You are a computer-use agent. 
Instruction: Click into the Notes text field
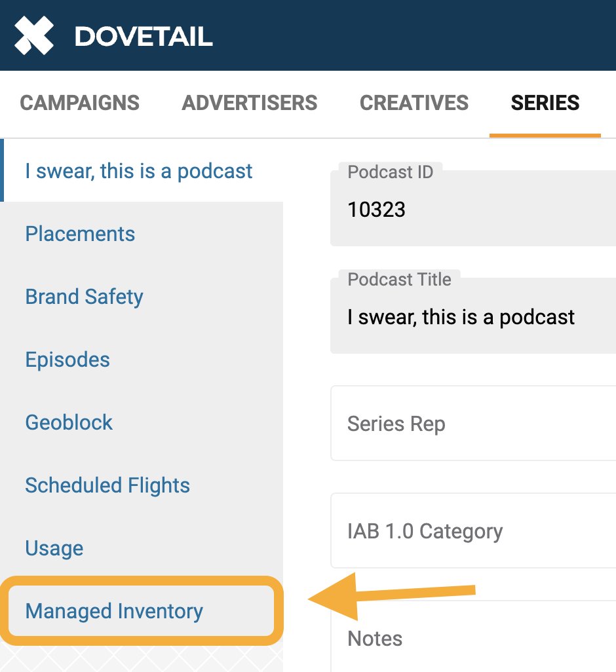[473, 637]
